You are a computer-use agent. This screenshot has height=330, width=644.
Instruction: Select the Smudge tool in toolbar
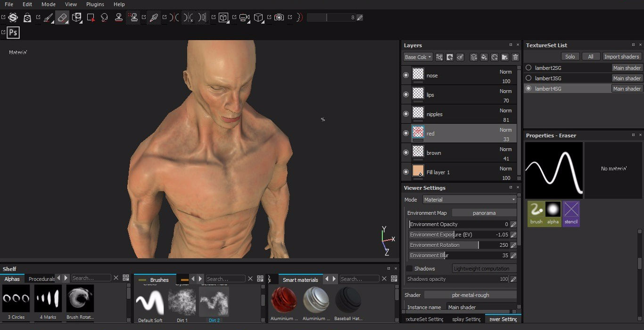105,17
